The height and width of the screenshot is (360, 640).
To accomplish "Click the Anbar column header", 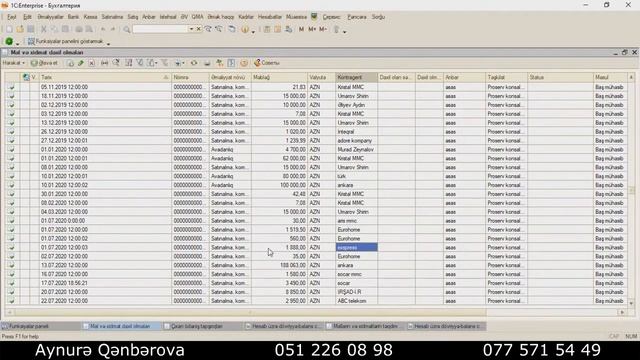I will pyautogui.click(x=464, y=77).
